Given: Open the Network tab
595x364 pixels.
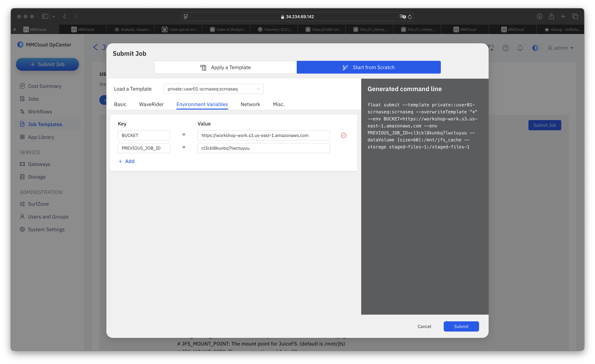Looking at the screenshot, I should tap(250, 104).
